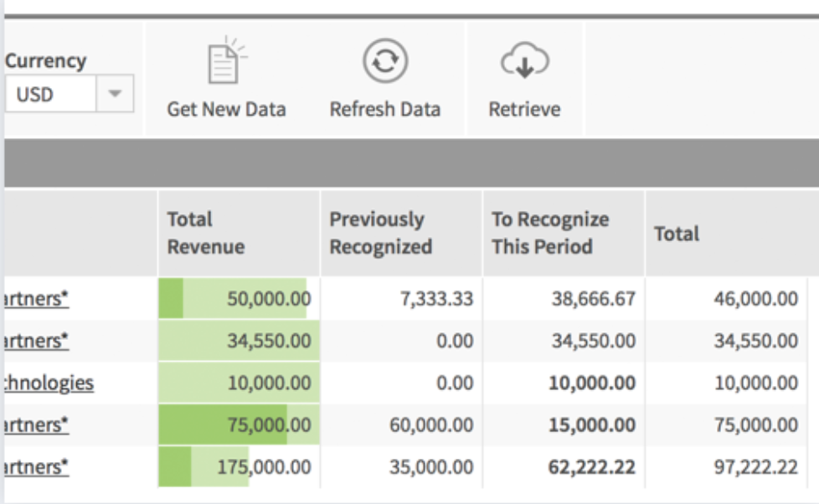Click the Refresh Data circular arrows icon
This screenshot has height=504, width=819.
(x=384, y=64)
